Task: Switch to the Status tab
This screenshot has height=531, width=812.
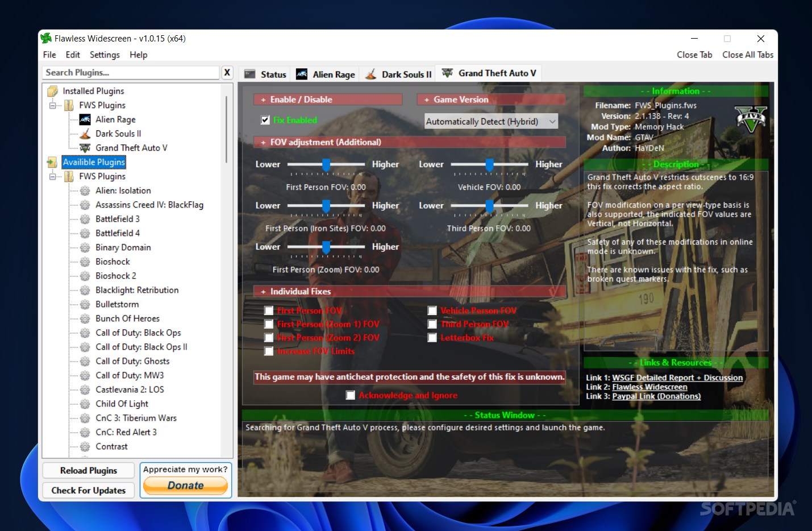Action: [265, 74]
